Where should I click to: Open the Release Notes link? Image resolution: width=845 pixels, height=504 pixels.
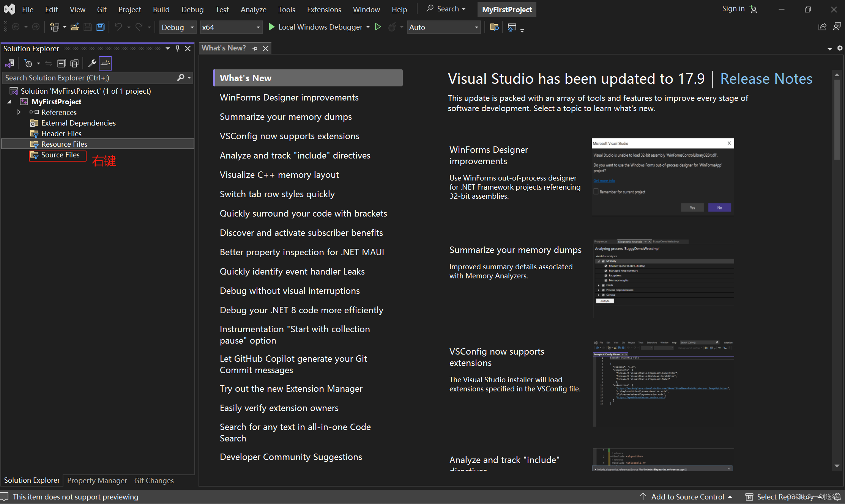point(766,79)
